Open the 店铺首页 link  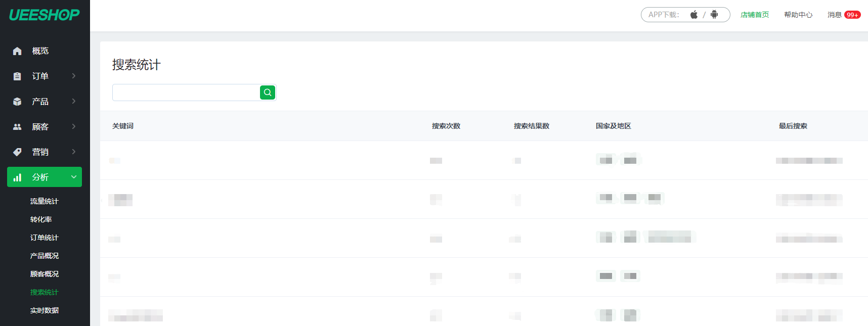(x=754, y=15)
